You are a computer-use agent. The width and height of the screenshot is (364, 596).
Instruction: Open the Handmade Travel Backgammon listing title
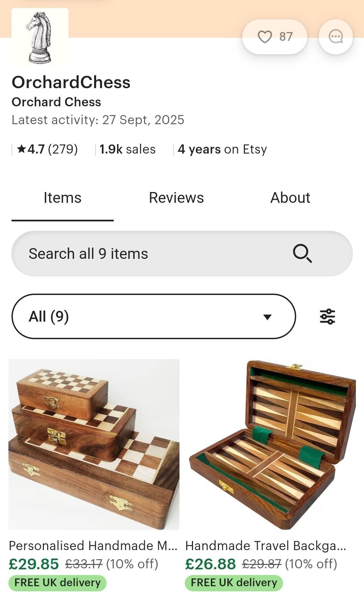[x=266, y=546]
